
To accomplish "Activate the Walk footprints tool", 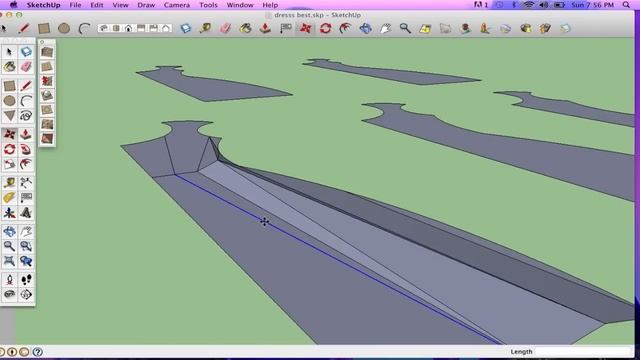I will point(26,280).
